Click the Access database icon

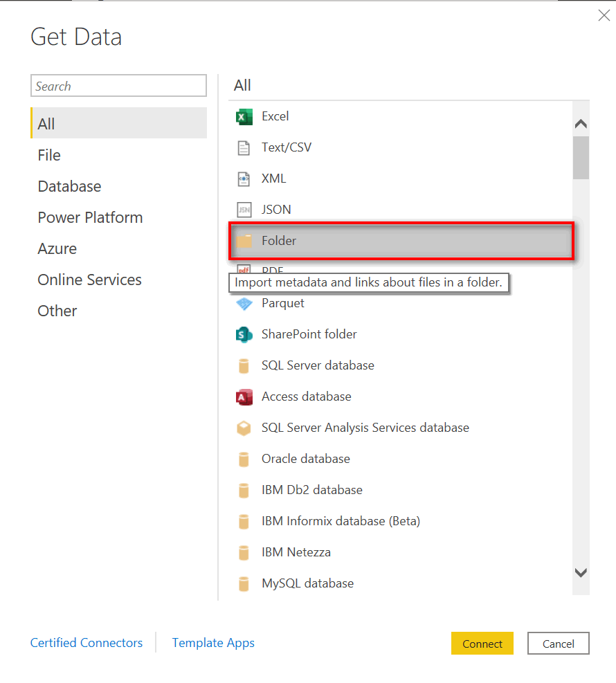[244, 397]
